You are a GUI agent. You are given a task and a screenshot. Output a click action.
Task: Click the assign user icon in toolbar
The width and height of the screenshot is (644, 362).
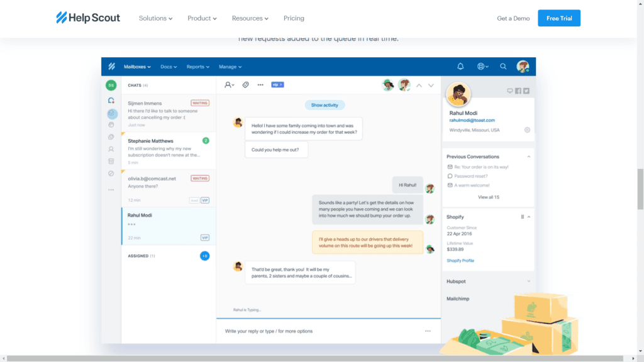tap(229, 85)
